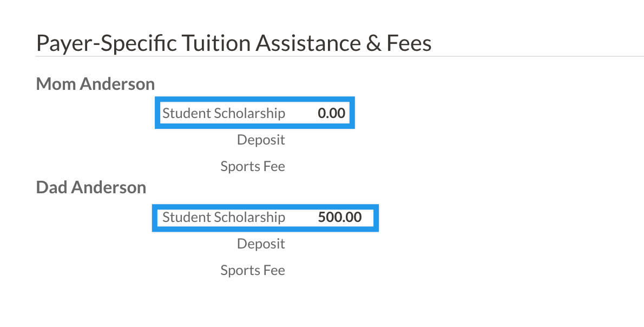The height and width of the screenshot is (327, 644).
Task: Click the Deposit label under Dad Anderson
Action: [261, 244]
